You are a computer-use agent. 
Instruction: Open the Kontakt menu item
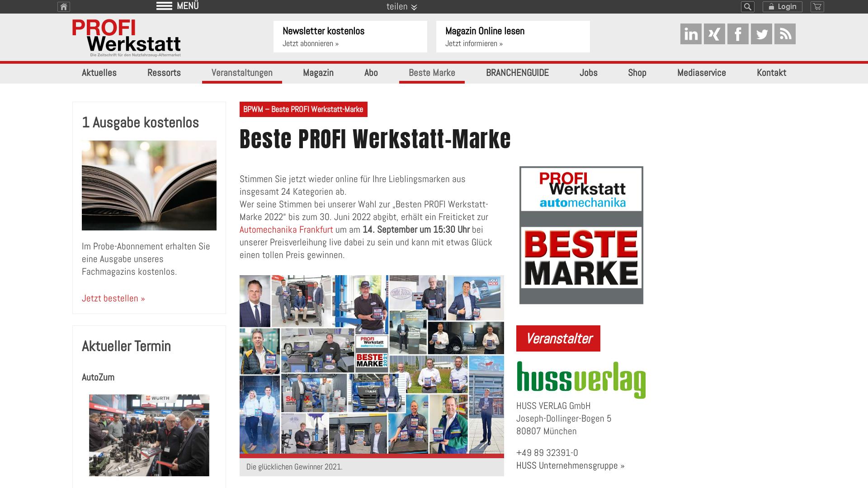pos(771,73)
